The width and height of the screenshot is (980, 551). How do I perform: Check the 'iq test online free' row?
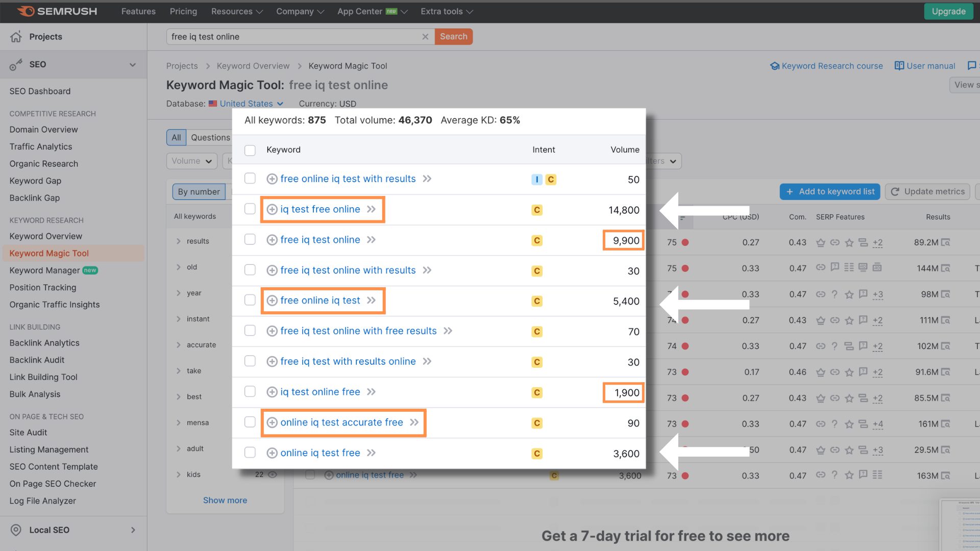[250, 391]
